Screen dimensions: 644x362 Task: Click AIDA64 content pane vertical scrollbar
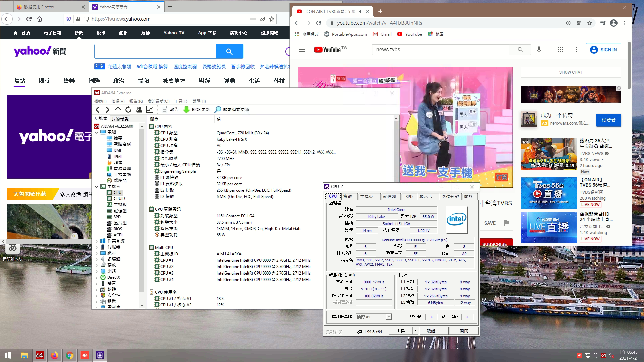click(396, 151)
